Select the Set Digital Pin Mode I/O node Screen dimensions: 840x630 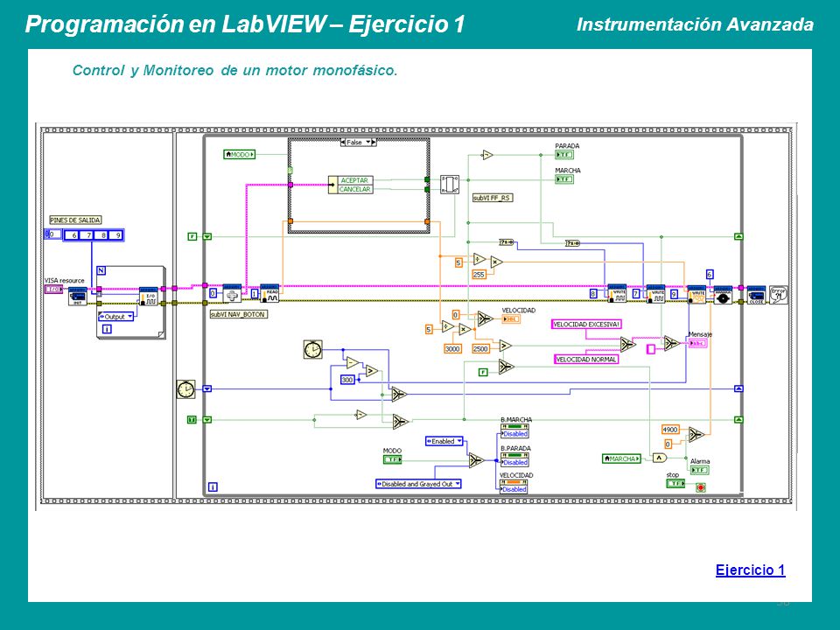click(149, 297)
